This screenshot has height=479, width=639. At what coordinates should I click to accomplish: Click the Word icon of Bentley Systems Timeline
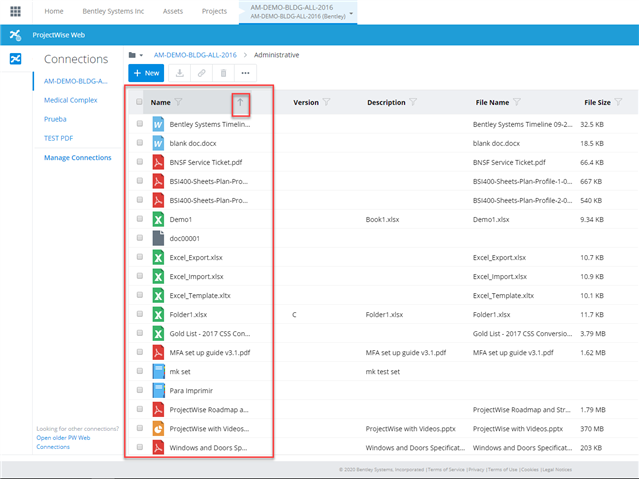coord(158,124)
